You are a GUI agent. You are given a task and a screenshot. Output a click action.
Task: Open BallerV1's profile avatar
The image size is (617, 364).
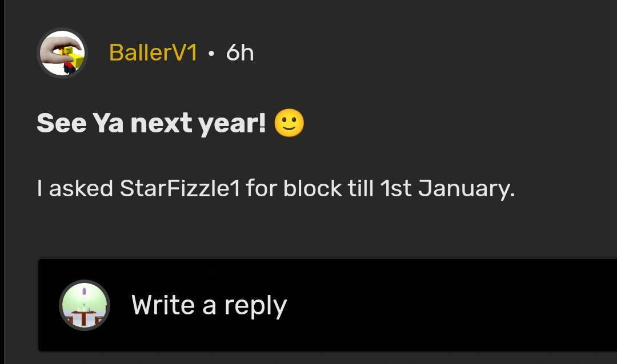pyautogui.click(x=62, y=53)
